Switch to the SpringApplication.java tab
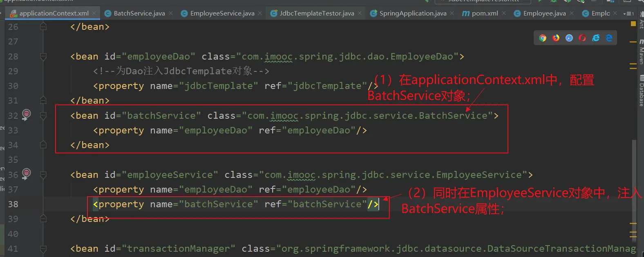The height and width of the screenshot is (257, 644). (413, 13)
